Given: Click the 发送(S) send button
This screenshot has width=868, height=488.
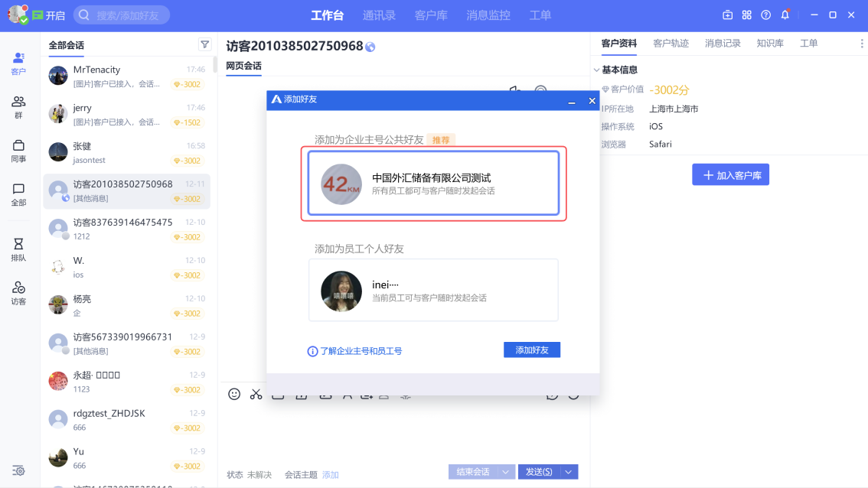Looking at the screenshot, I should click(539, 472).
